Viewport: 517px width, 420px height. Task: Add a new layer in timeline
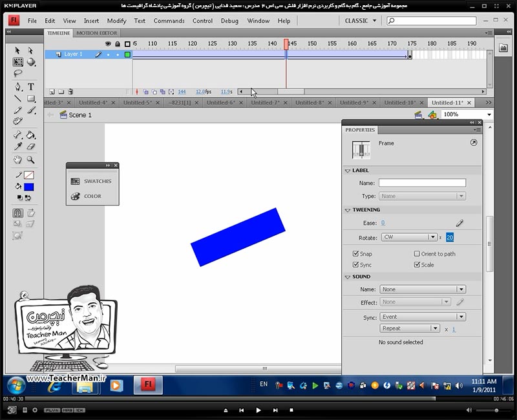(52, 92)
